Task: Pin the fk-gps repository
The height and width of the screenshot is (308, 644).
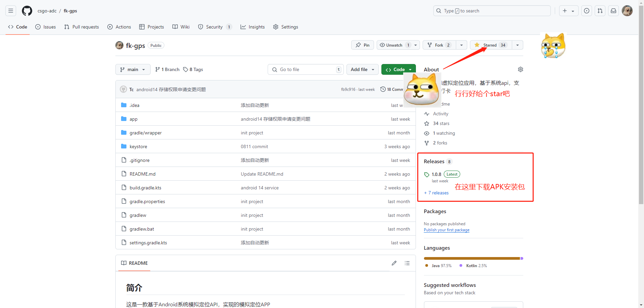Action: coord(362,45)
